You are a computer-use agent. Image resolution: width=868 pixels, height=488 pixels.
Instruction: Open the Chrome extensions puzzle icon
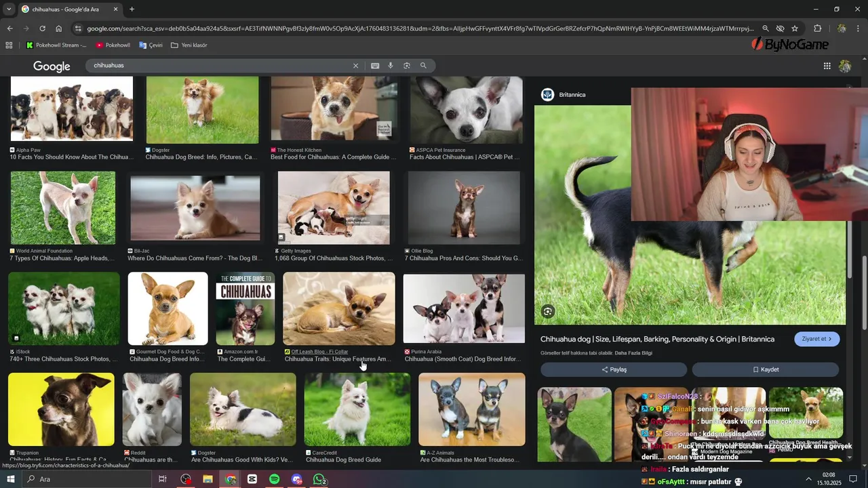pyautogui.click(x=817, y=28)
